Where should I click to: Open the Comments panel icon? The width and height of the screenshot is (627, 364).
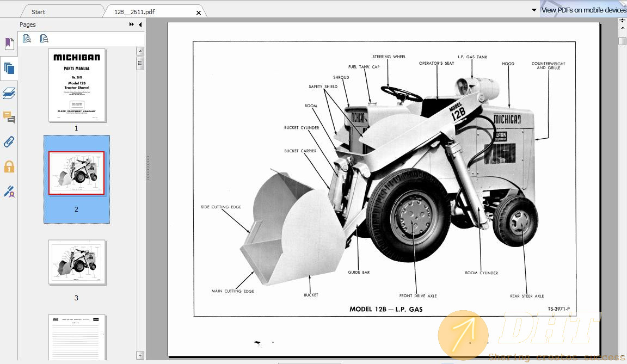[9, 118]
